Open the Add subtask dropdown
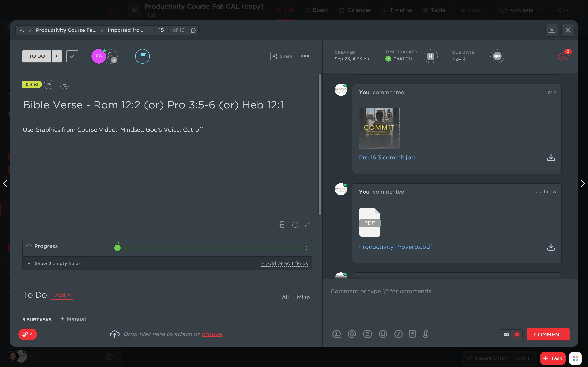Image resolution: width=588 pixels, height=367 pixels. (x=62, y=295)
